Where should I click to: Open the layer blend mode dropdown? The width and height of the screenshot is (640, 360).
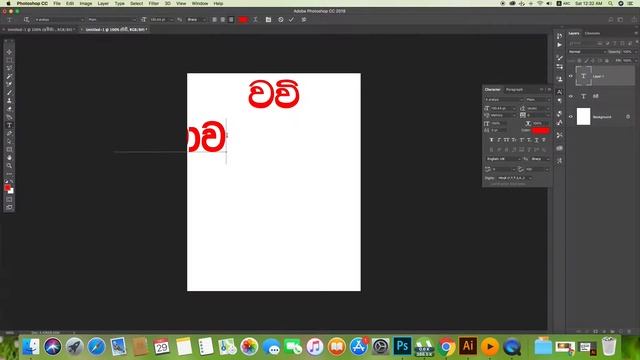point(587,52)
